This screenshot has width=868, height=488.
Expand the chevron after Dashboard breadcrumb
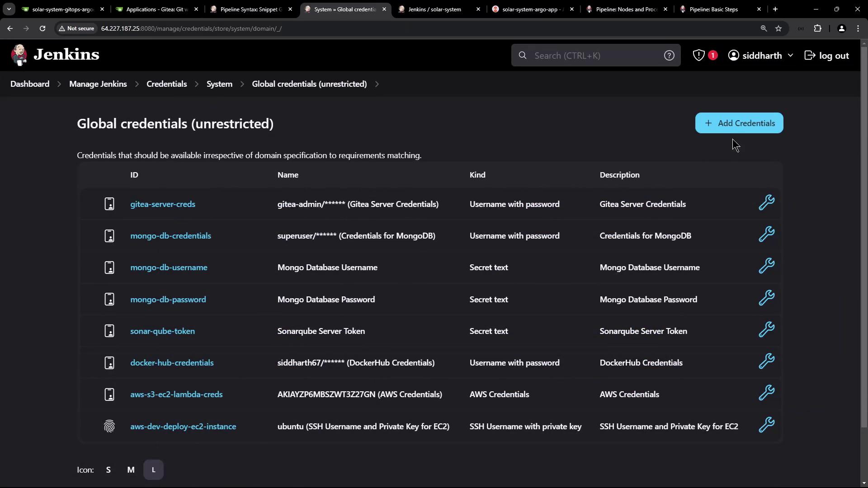pos(59,84)
